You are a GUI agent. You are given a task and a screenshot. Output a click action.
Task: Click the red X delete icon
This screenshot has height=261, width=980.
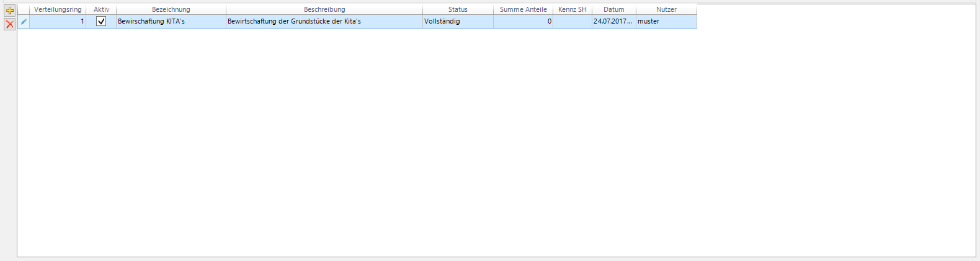[x=9, y=24]
